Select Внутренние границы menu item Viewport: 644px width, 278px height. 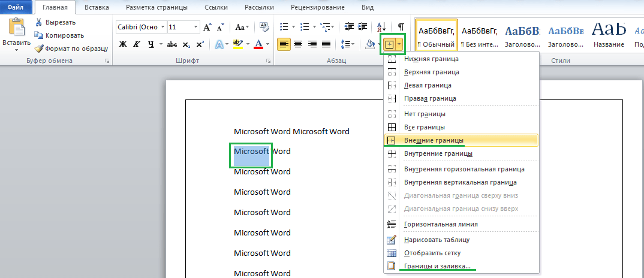[x=461, y=153]
